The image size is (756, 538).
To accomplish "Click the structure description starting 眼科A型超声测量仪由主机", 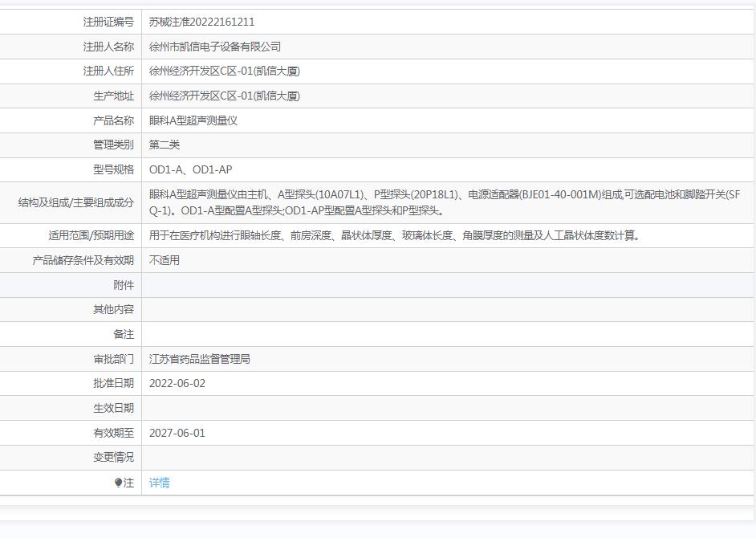I will (445, 202).
